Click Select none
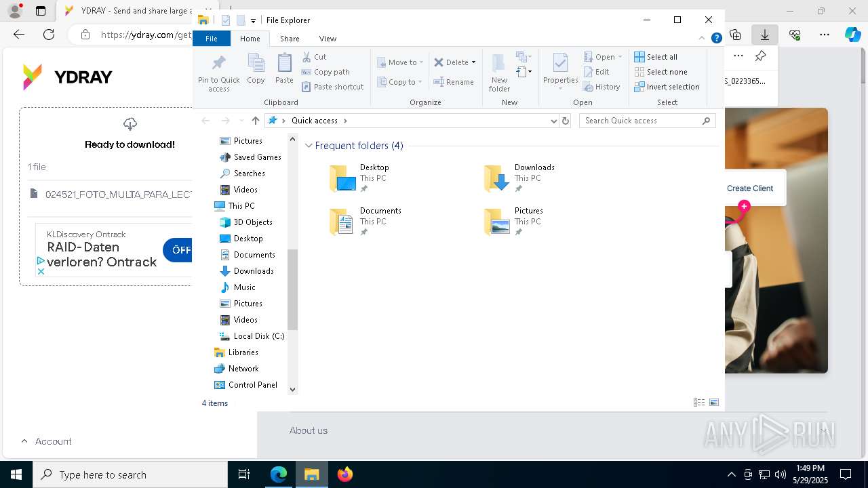 click(x=660, y=72)
